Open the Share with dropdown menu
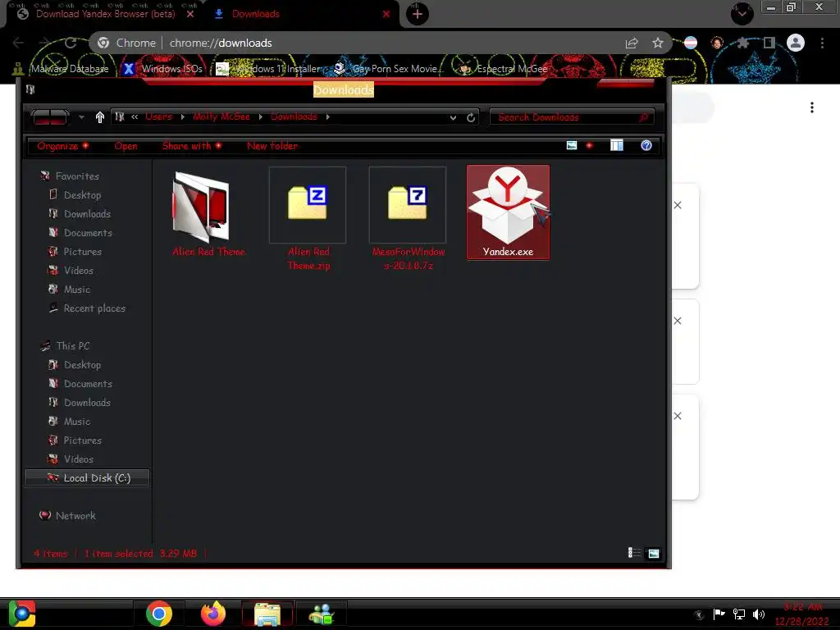The width and height of the screenshot is (840, 630). [x=192, y=146]
